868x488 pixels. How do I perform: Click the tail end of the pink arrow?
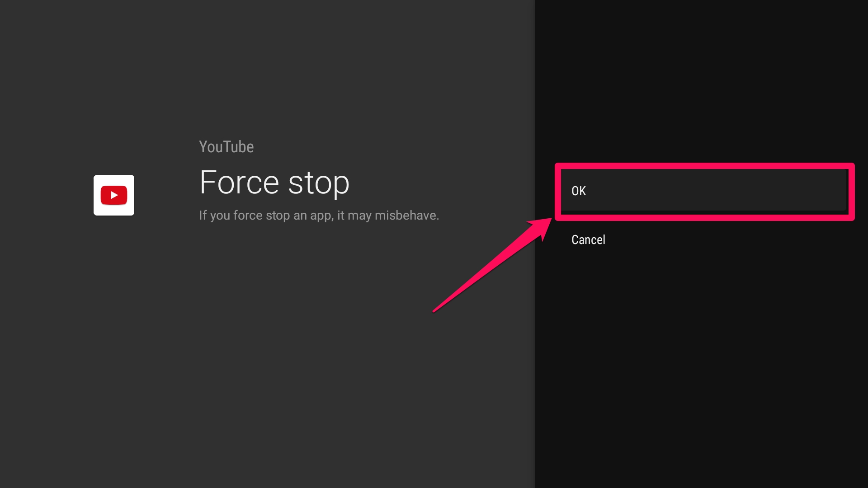tap(436, 310)
